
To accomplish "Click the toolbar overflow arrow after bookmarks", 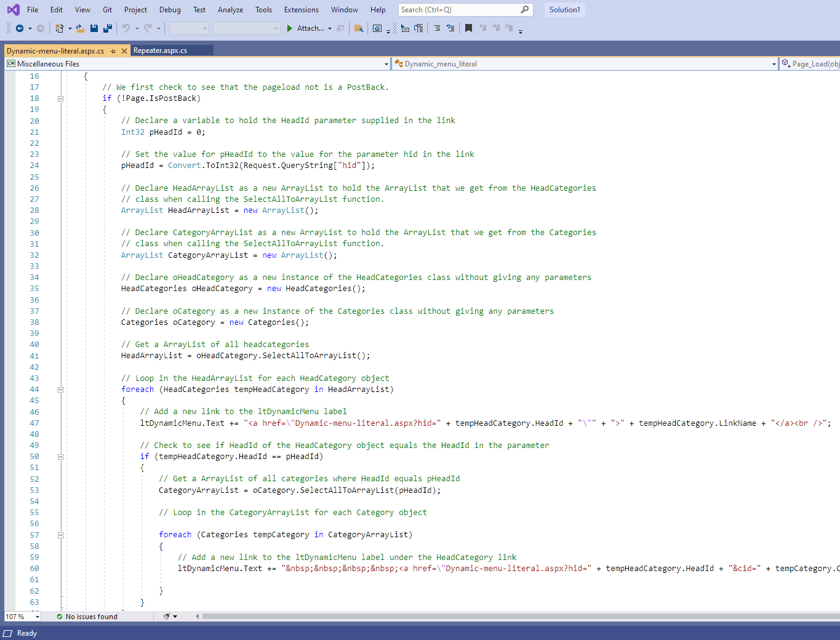I will tap(521, 31).
